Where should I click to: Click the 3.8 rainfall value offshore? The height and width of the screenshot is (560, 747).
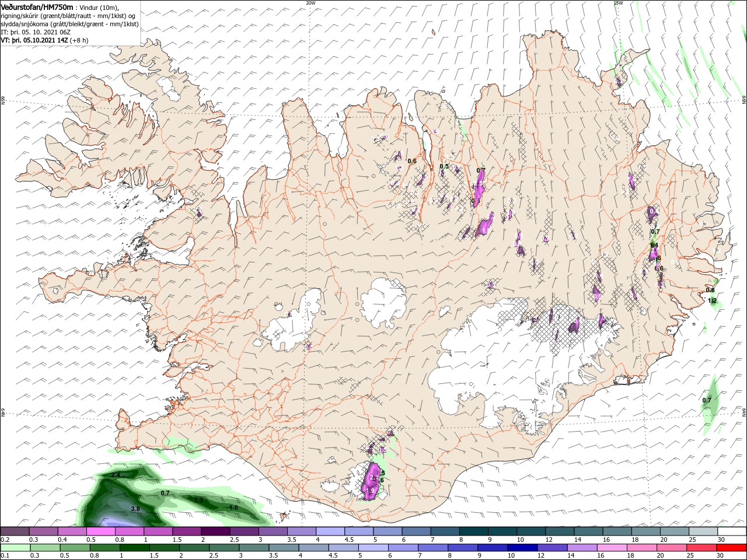[135, 509]
